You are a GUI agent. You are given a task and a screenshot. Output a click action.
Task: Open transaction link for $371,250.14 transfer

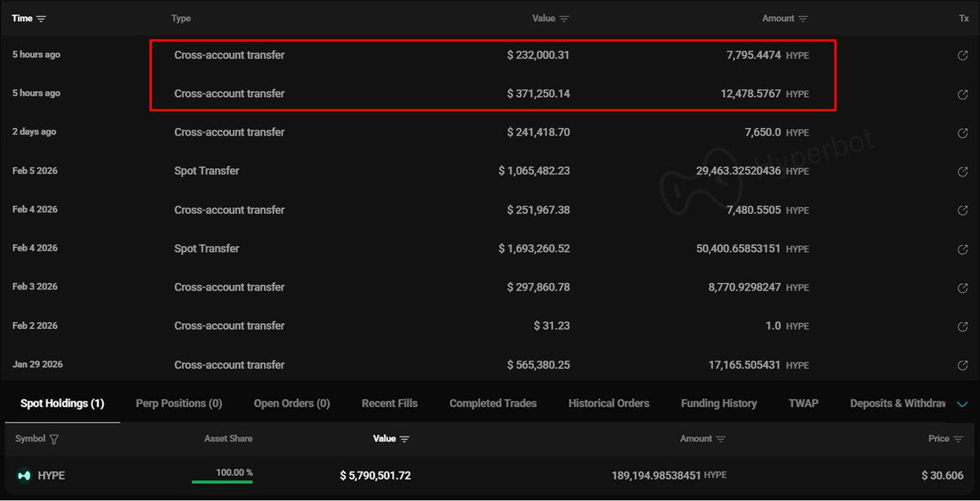pos(962,94)
